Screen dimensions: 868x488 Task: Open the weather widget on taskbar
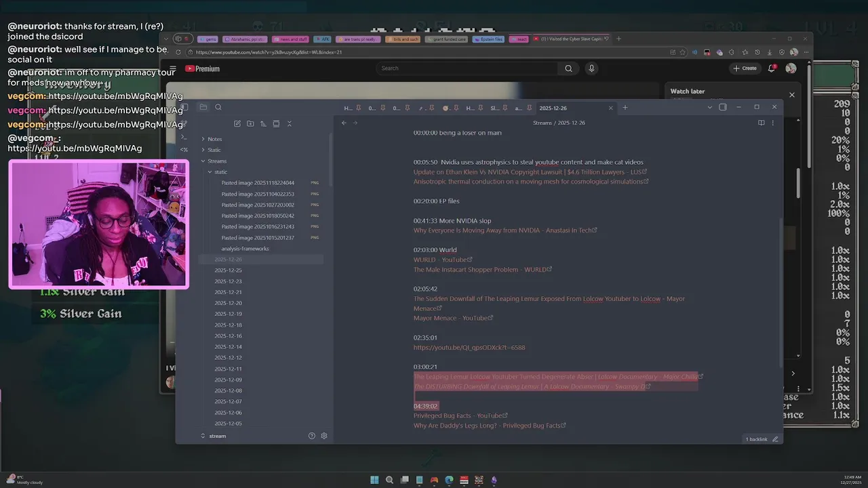[x=24, y=480]
